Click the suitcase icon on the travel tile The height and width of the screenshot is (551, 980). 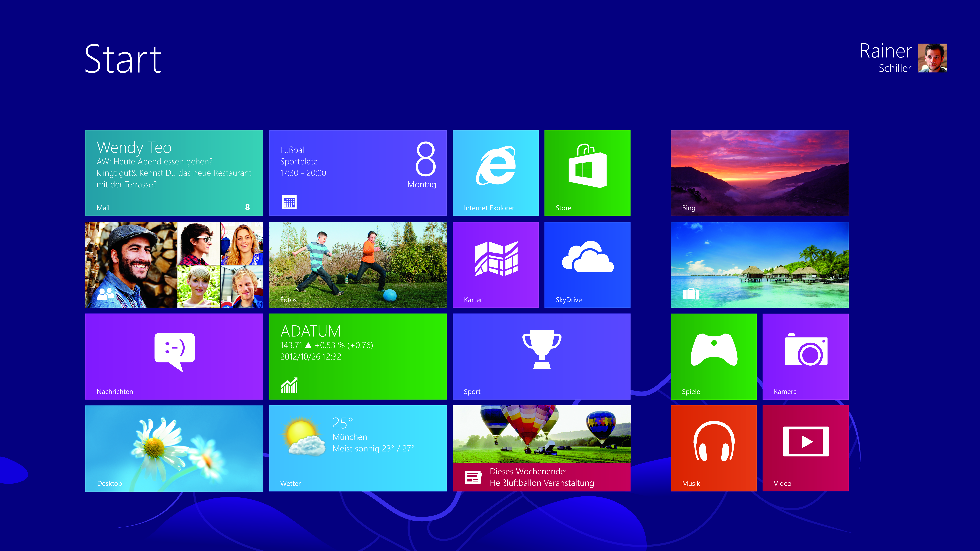[x=691, y=293]
